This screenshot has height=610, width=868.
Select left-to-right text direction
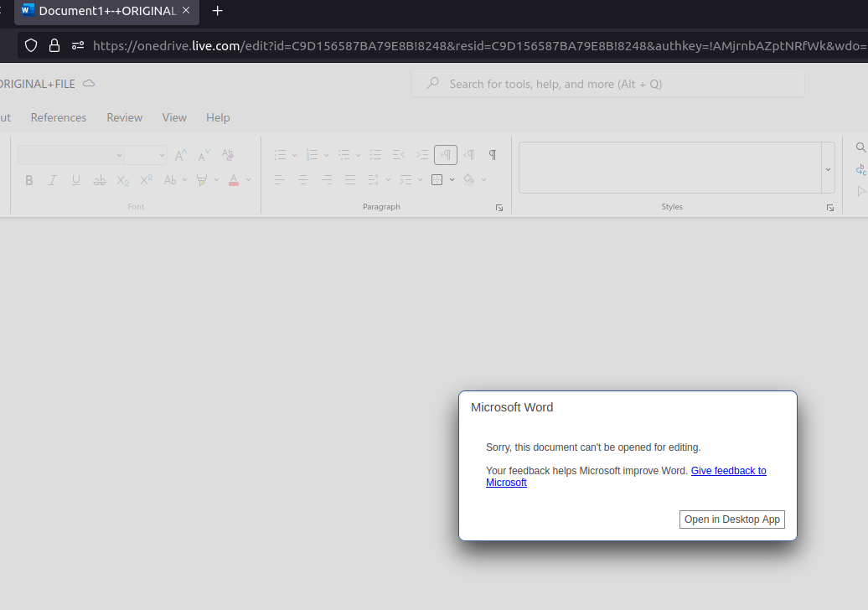[446, 155]
